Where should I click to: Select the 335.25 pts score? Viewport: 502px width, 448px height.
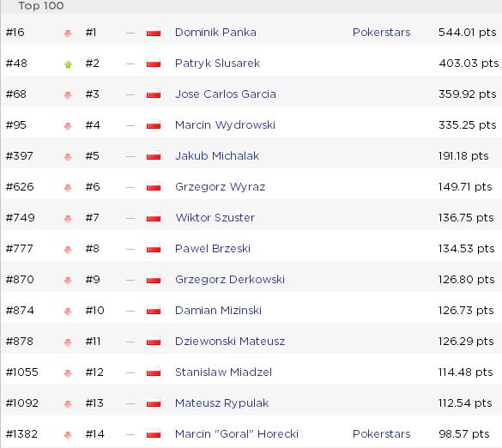[x=468, y=125]
